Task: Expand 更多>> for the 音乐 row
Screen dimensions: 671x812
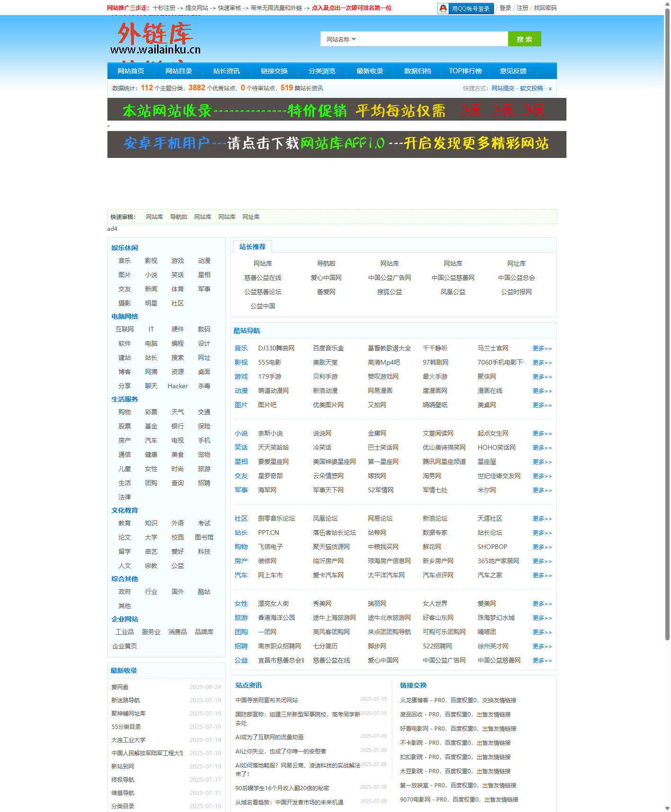Action: [542, 349]
